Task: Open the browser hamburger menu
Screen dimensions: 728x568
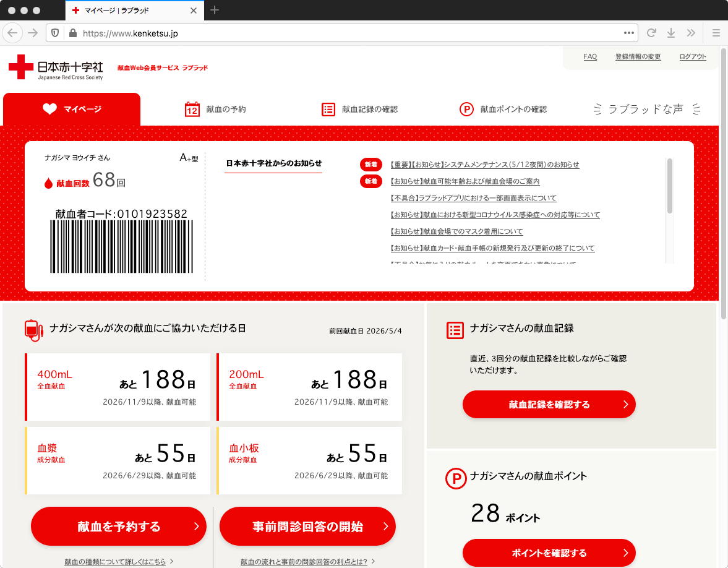Action: [x=716, y=33]
